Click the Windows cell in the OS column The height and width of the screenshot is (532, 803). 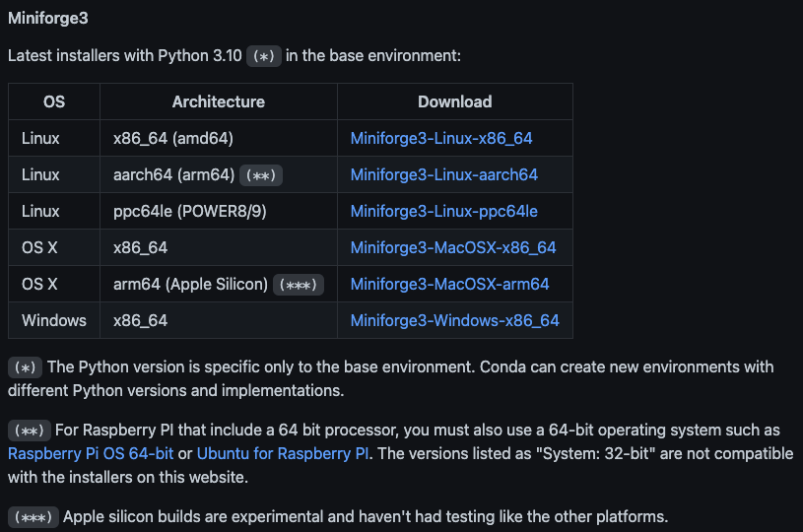[54, 320]
